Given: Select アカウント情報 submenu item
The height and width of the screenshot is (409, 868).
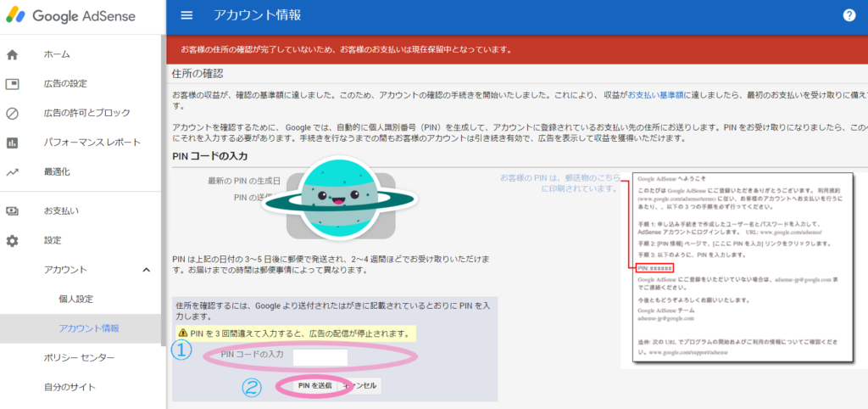Looking at the screenshot, I should point(89,328).
